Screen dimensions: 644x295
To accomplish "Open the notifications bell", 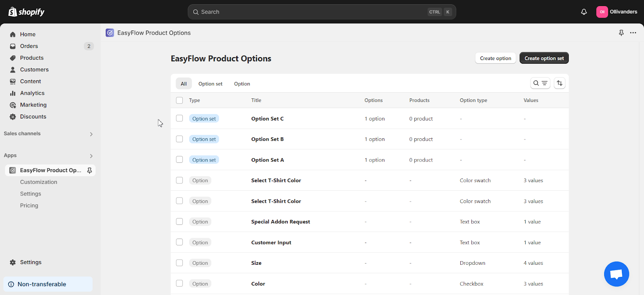I will tap(584, 12).
